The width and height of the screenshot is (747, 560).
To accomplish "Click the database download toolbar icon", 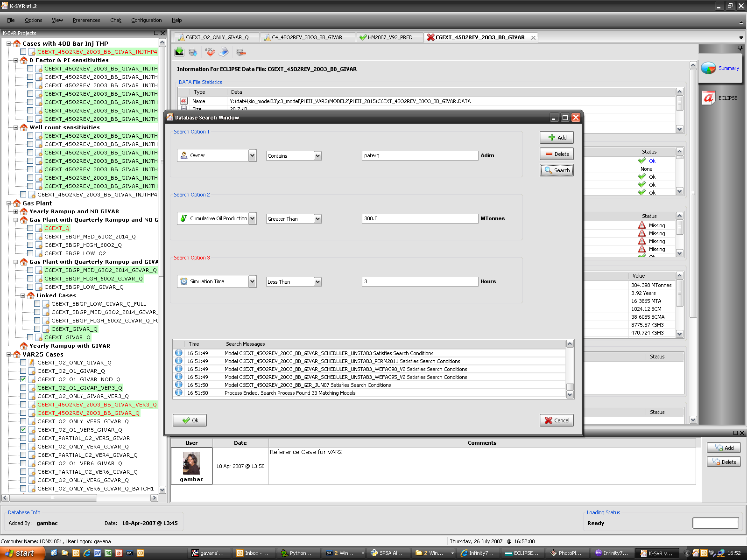I will (x=193, y=52).
